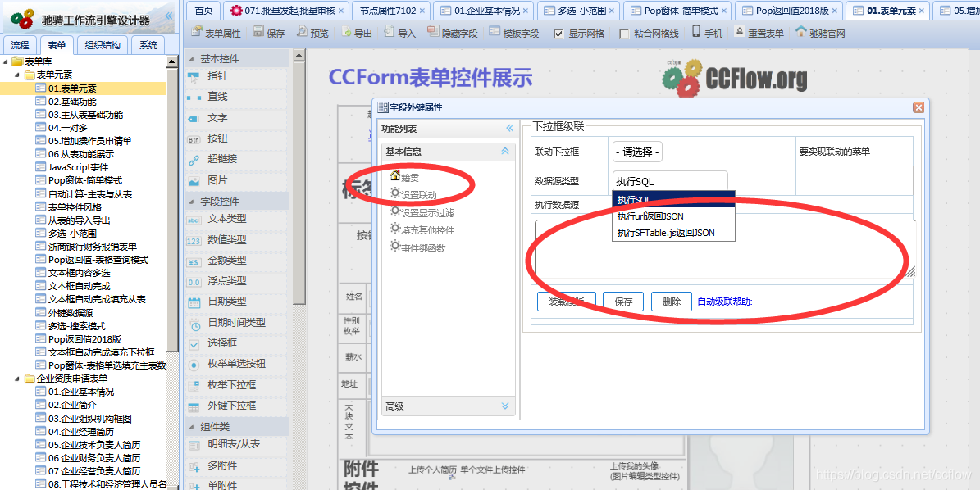Insert the 图片 image control
Screen dimensions: 980x490
[217, 179]
